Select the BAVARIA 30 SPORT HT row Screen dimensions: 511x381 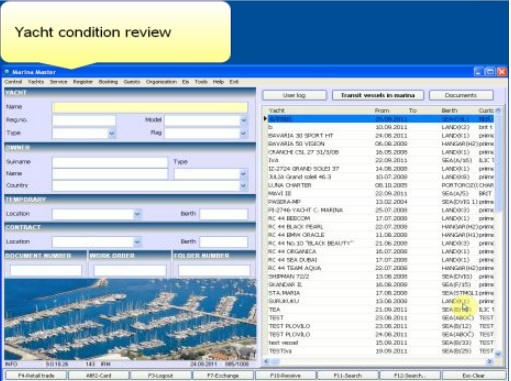click(380, 135)
